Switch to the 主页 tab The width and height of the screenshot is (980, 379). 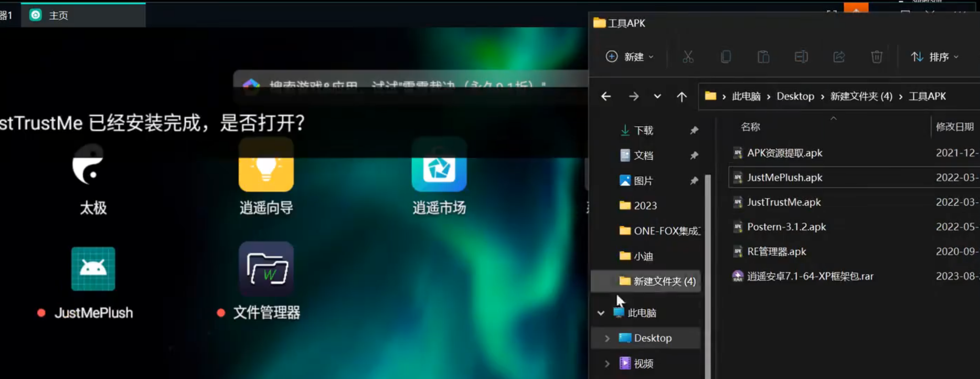83,15
